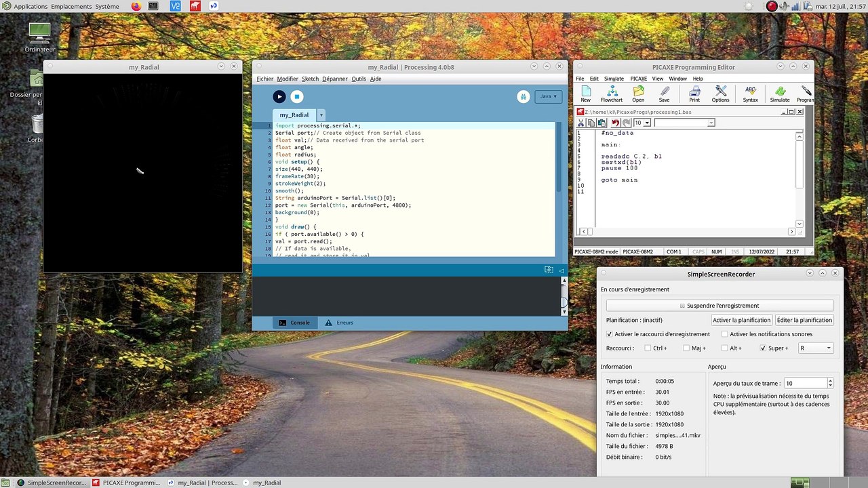This screenshot has height=488, width=868.
Task: Open the Aide menu in Processing
Action: click(376, 79)
